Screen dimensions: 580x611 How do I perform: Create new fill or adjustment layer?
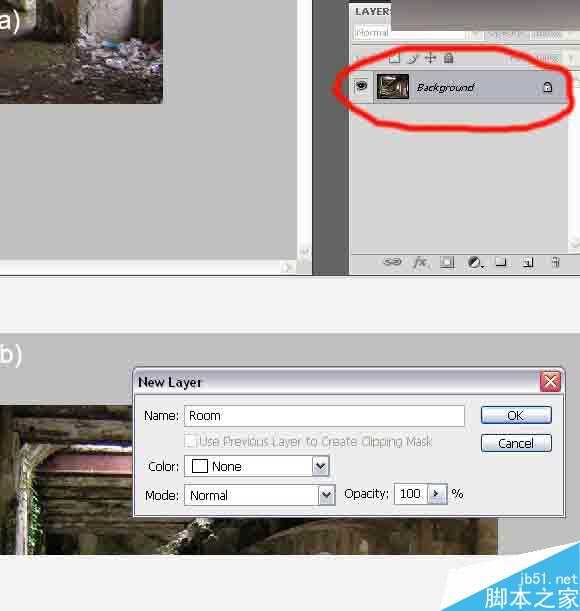475,263
